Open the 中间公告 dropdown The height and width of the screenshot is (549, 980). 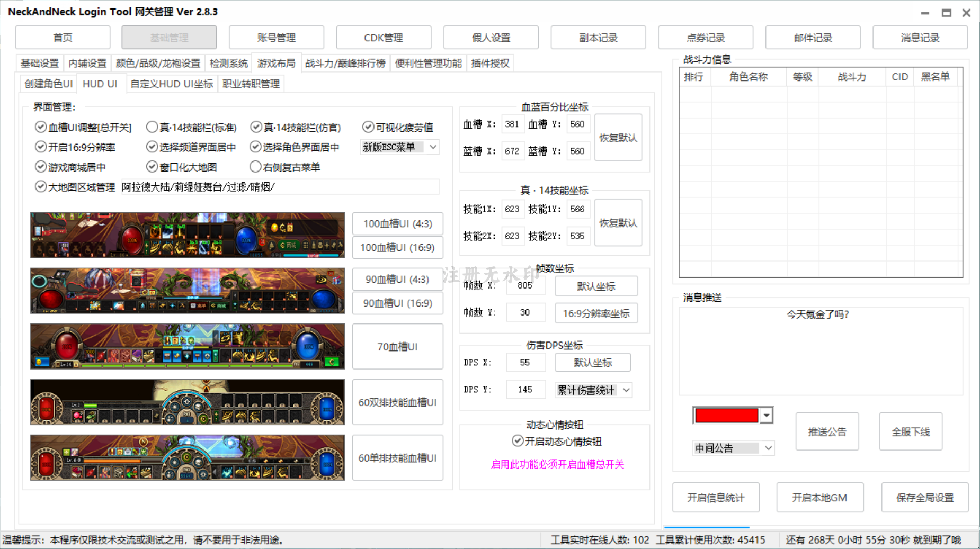tap(733, 448)
